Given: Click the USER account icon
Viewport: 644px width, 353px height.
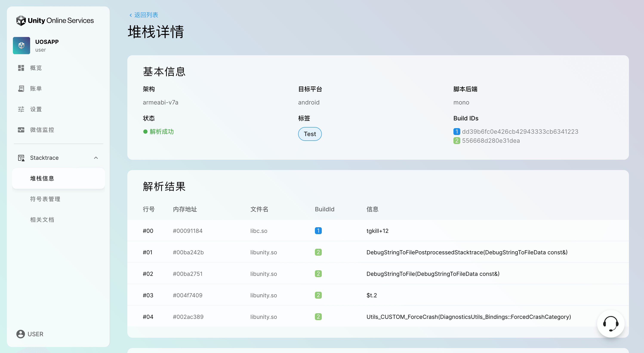Looking at the screenshot, I should click(x=20, y=334).
